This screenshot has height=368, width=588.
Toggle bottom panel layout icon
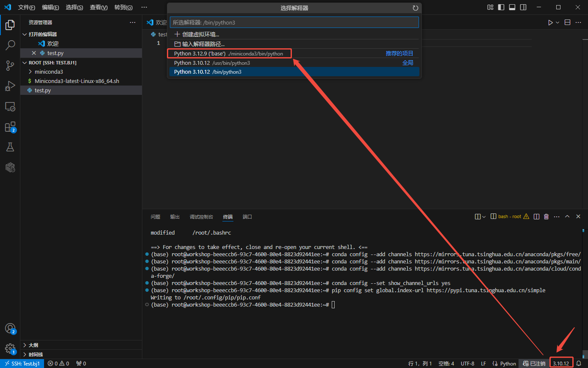tap(512, 7)
